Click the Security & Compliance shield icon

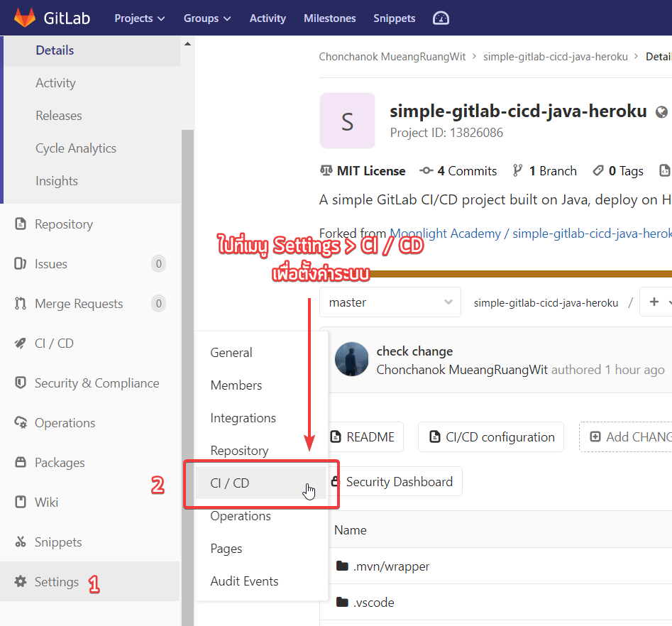click(20, 383)
